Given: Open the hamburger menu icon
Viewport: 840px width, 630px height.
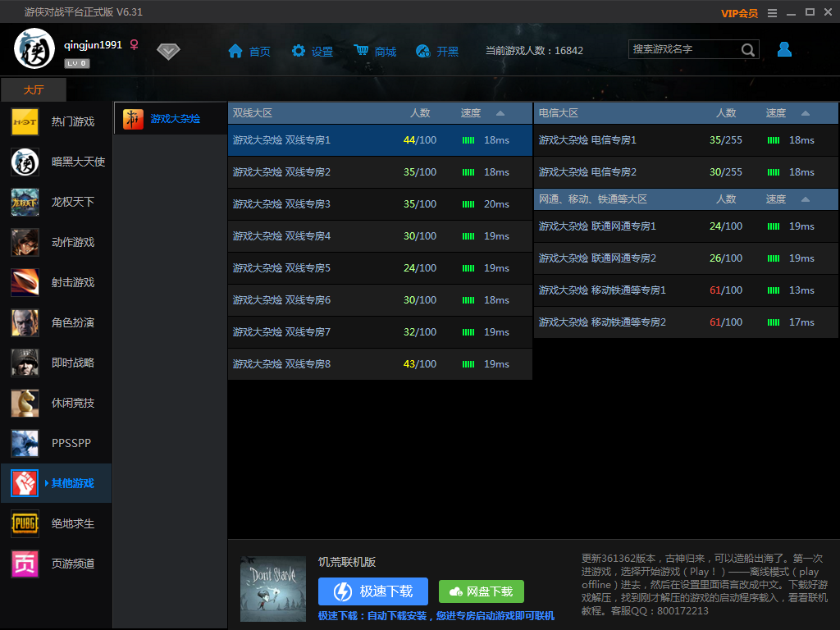Looking at the screenshot, I should pyautogui.click(x=772, y=13).
